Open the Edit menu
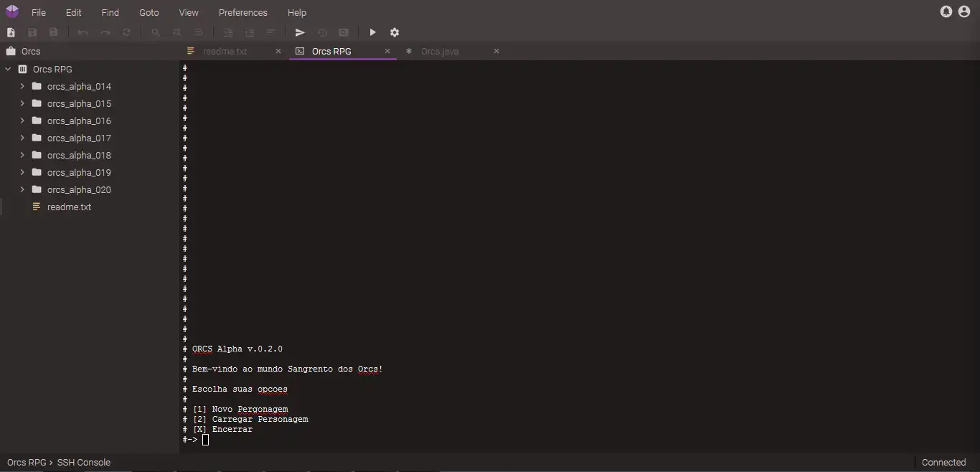Viewport: 980px width, 472px height. point(74,13)
